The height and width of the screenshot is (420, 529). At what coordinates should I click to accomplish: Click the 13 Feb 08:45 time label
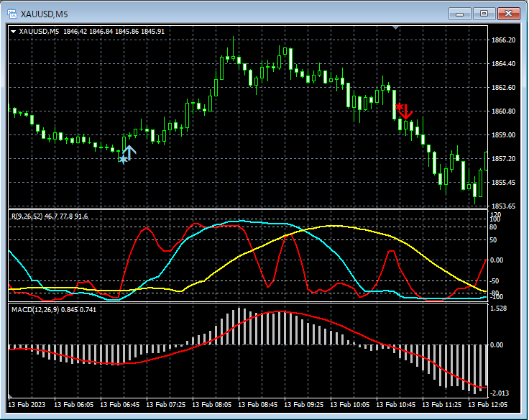[x=259, y=405]
